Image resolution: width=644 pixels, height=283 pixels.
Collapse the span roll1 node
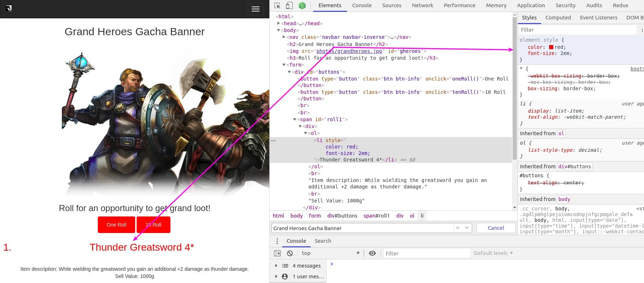(x=295, y=119)
